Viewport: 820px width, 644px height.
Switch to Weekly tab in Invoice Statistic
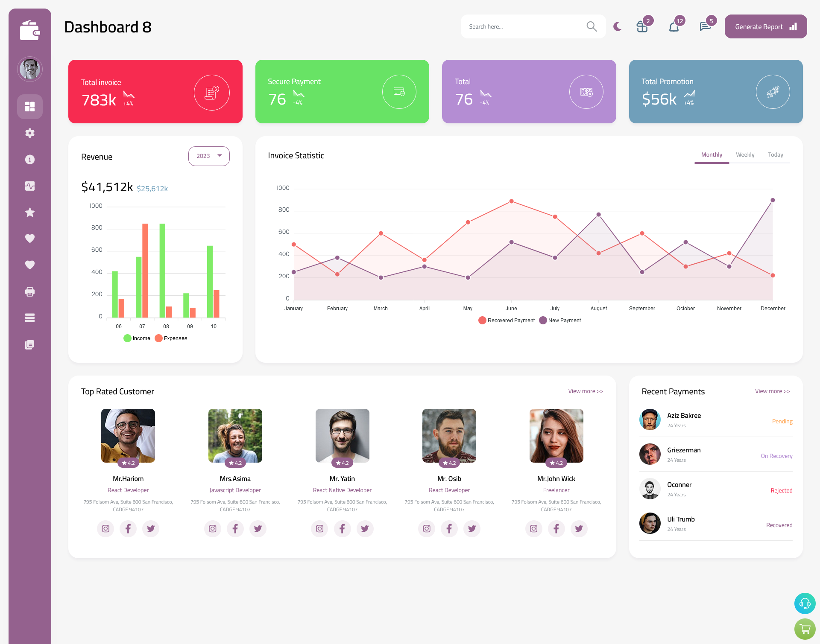tap(745, 154)
